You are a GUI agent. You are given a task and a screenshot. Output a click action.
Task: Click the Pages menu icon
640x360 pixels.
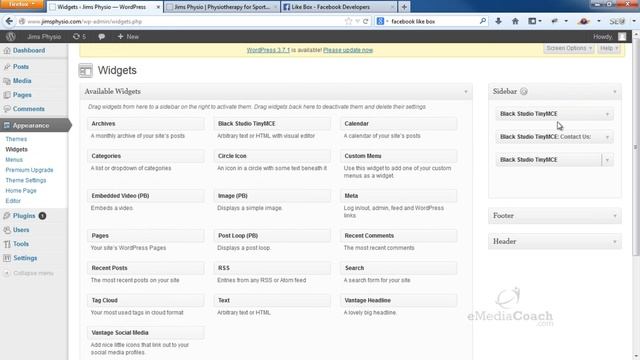tap(7, 95)
